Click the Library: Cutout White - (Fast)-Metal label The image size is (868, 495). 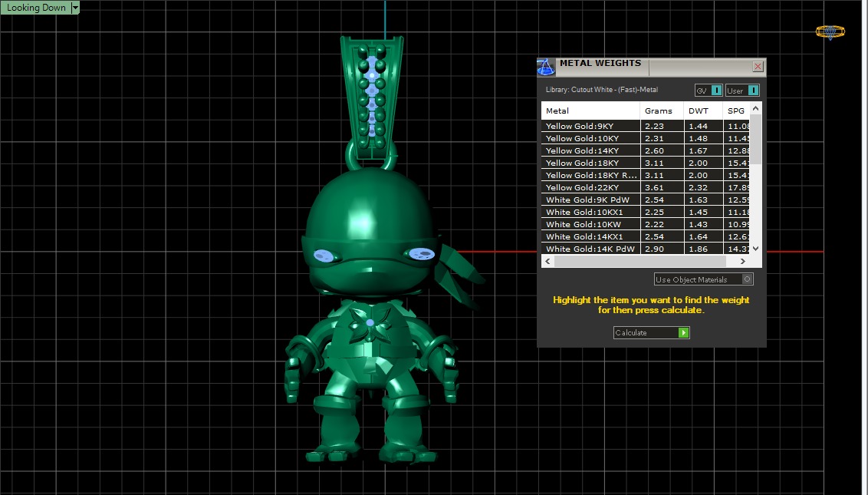coord(602,90)
